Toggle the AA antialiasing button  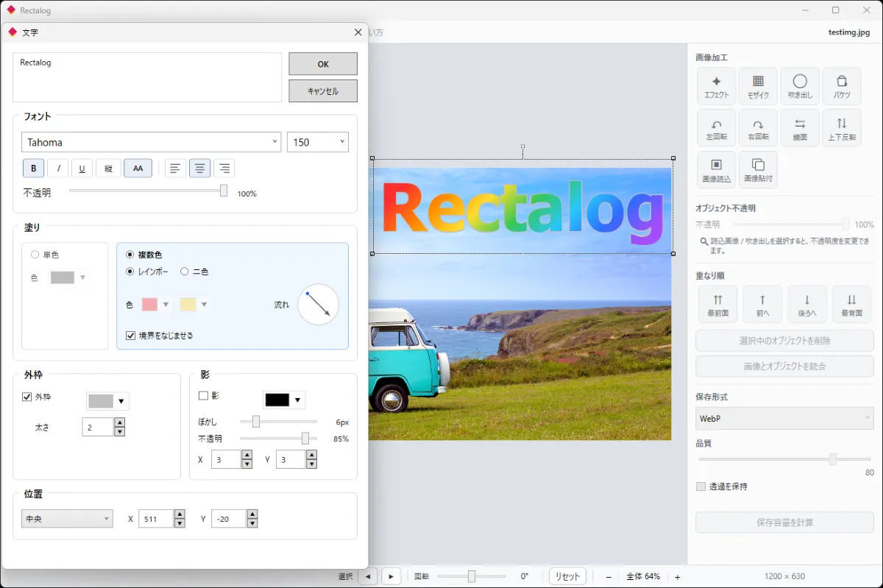pyautogui.click(x=138, y=169)
